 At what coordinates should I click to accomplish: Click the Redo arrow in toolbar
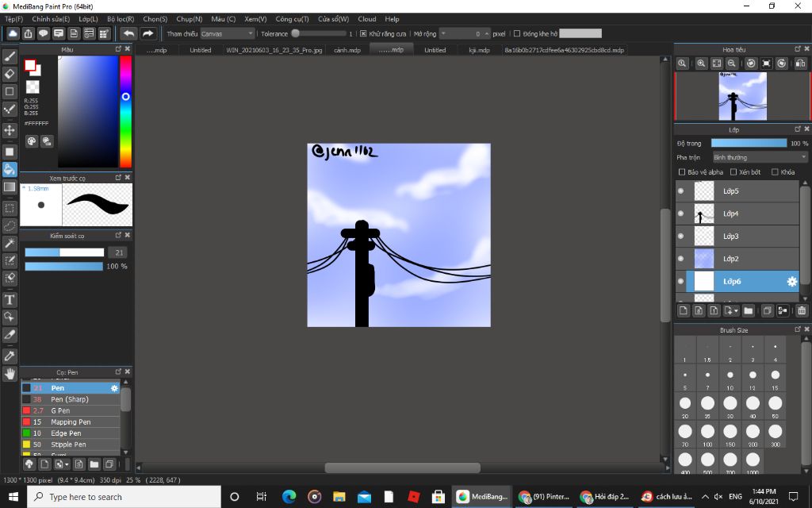[148, 33]
